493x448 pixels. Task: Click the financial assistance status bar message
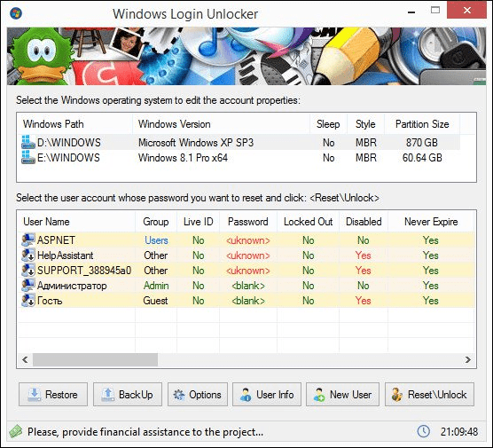(x=145, y=432)
